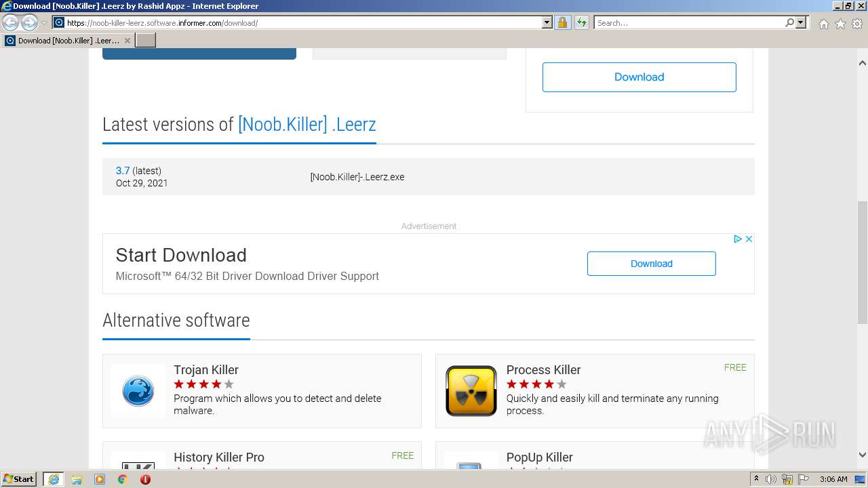
Task: Open the Chrome taskbar icon
Action: [123, 479]
